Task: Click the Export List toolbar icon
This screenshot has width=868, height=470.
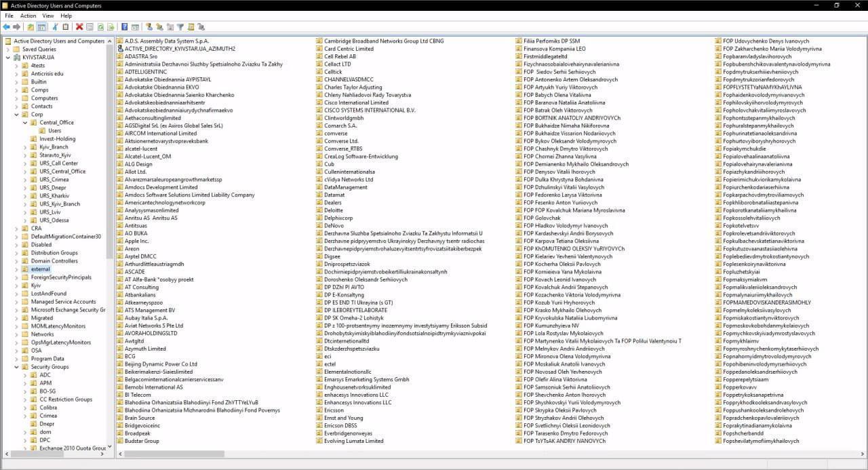Action: (x=111, y=27)
